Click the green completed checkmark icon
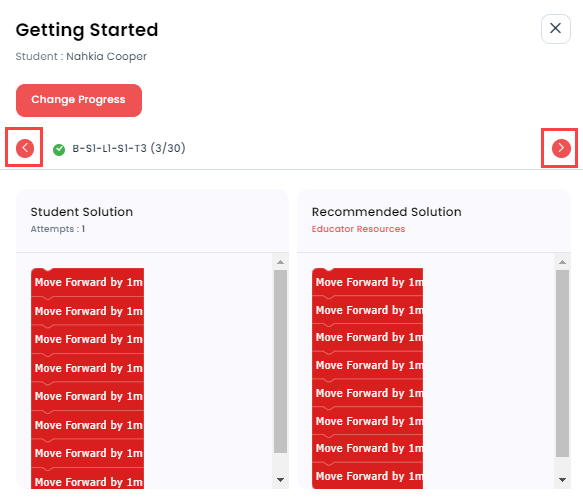 point(59,149)
